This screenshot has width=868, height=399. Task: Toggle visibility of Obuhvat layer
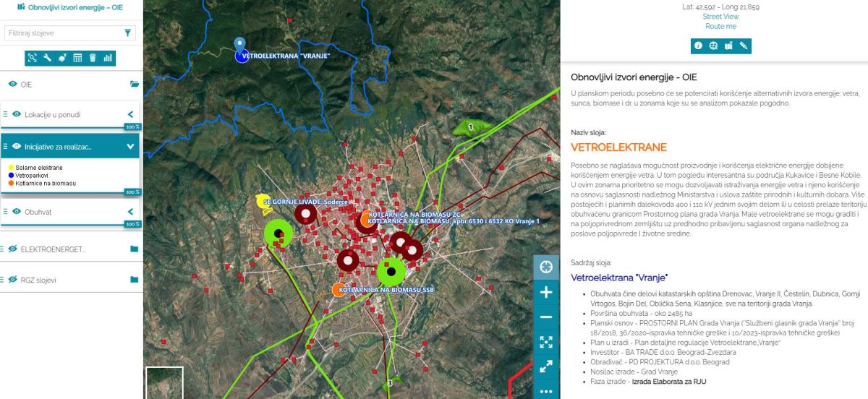pyautogui.click(x=17, y=212)
